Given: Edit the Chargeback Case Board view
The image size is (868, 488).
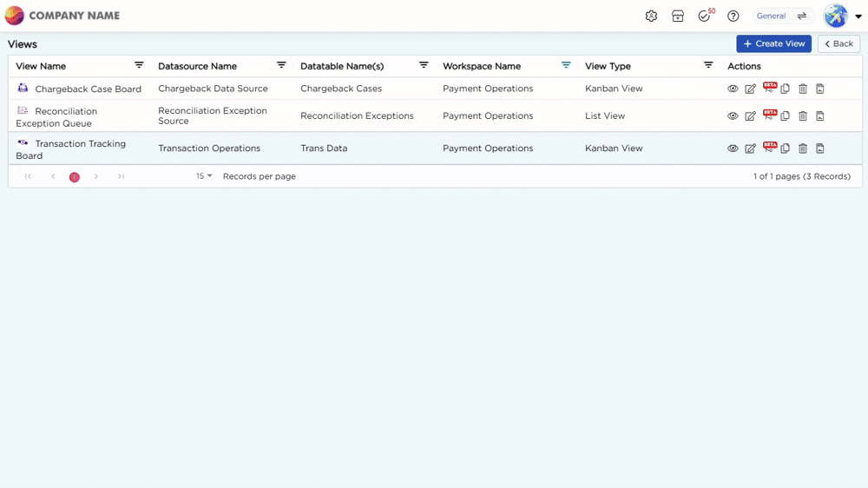Looking at the screenshot, I should (x=750, y=89).
